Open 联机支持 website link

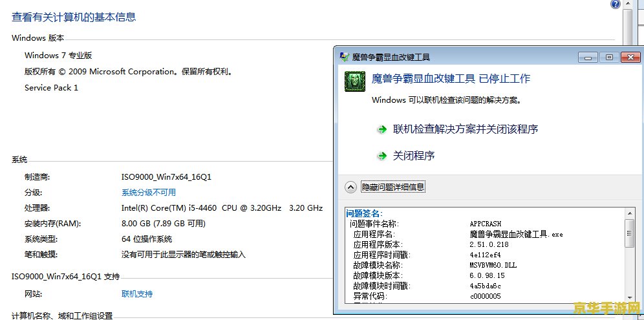137,293
